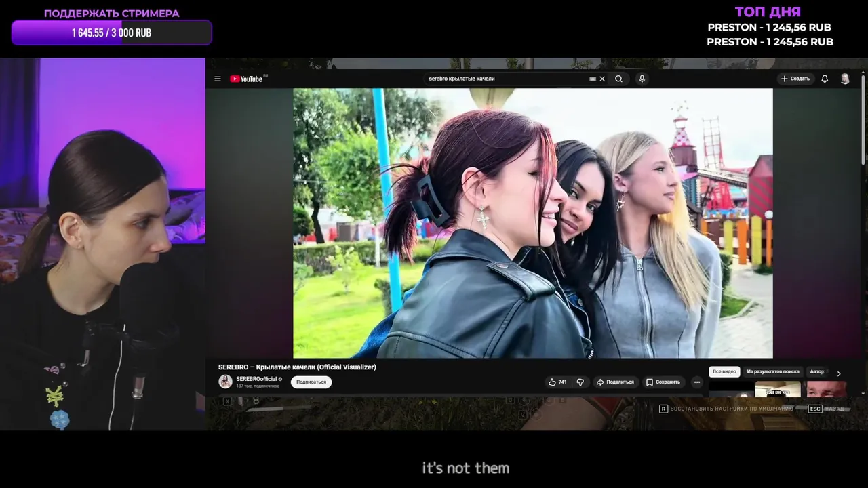Open YouTube notifications bell
Image resolution: width=868 pixels, height=488 pixels.
click(x=825, y=79)
